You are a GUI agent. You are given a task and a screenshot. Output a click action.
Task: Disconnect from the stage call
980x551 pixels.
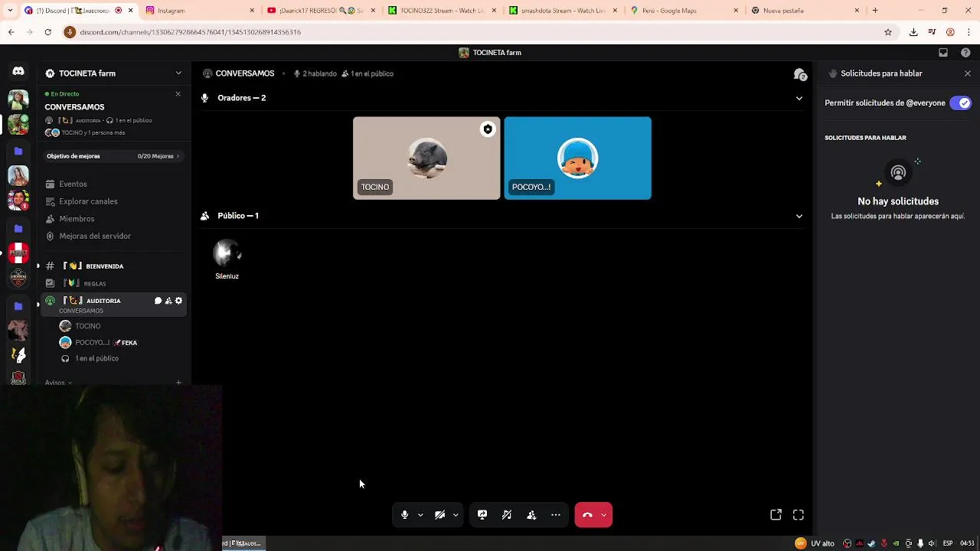587,515
